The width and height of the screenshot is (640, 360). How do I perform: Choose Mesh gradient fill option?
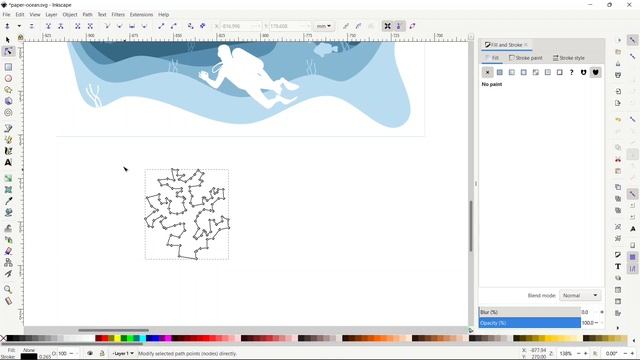tap(536, 72)
